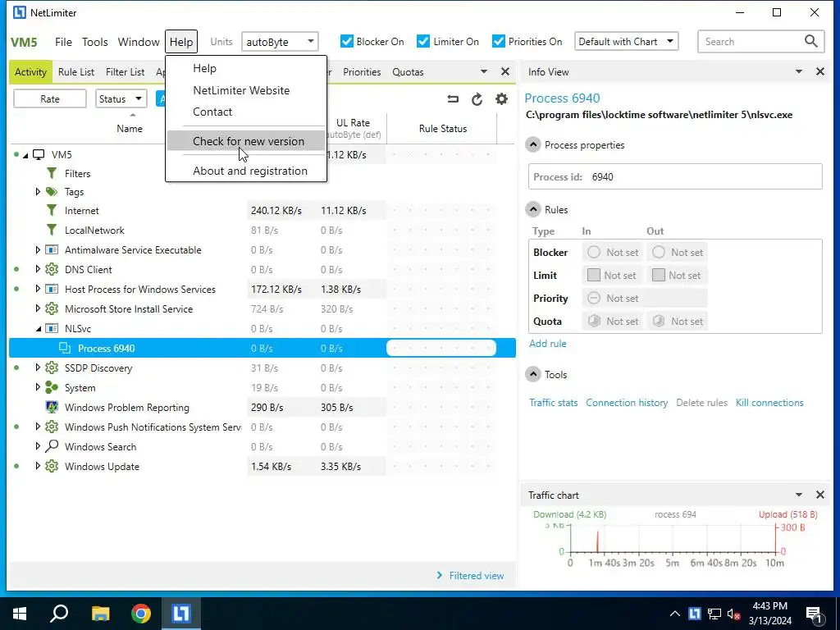The height and width of the screenshot is (630, 840).
Task: Click the Search magnifier icon
Action: (x=811, y=41)
